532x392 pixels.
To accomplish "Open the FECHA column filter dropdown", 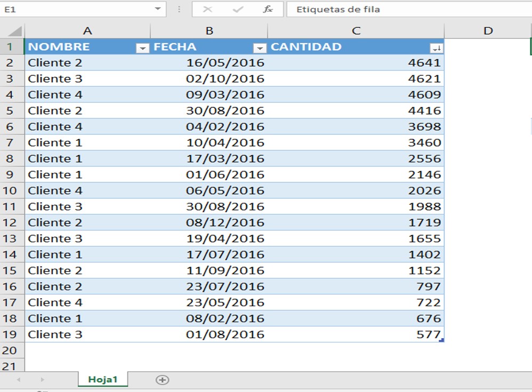I will pyautogui.click(x=260, y=48).
